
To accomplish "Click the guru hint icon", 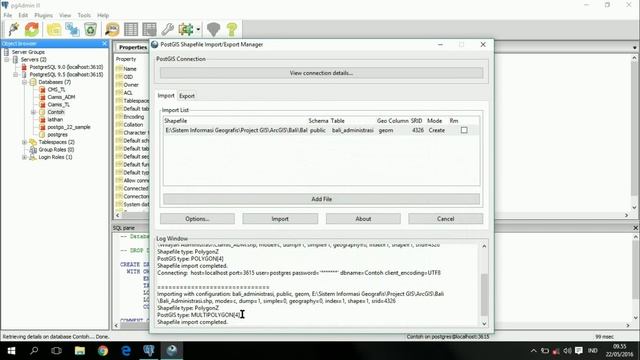I will pos(213,29).
